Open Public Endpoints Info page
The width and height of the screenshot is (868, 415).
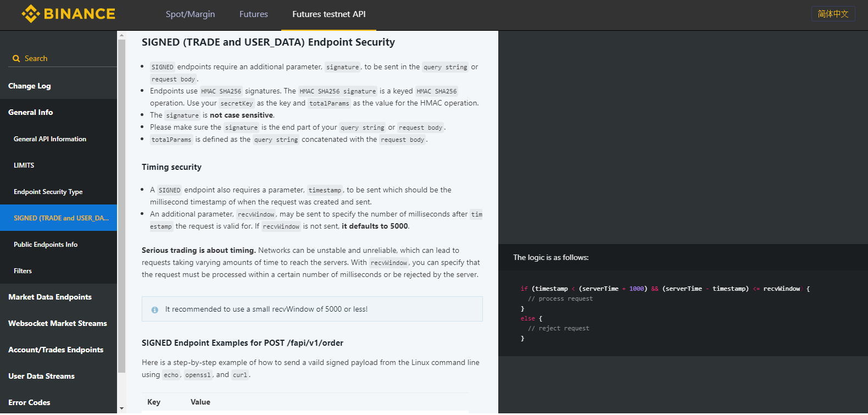click(x=46, y=245)
